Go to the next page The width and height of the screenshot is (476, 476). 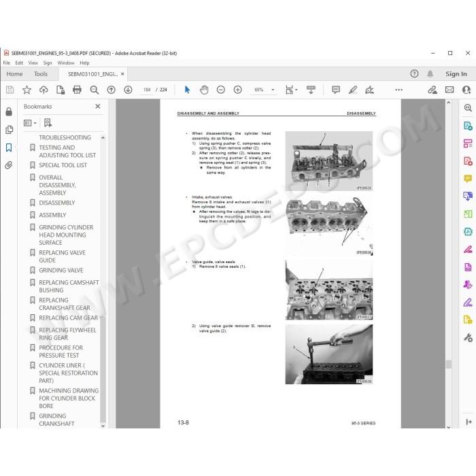click(x=128, y=90)
